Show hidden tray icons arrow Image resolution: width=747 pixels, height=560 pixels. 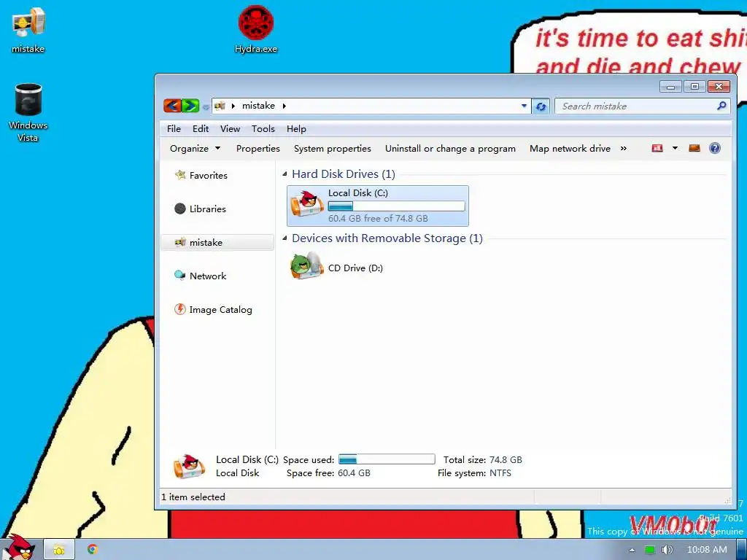tap(632, 550)
